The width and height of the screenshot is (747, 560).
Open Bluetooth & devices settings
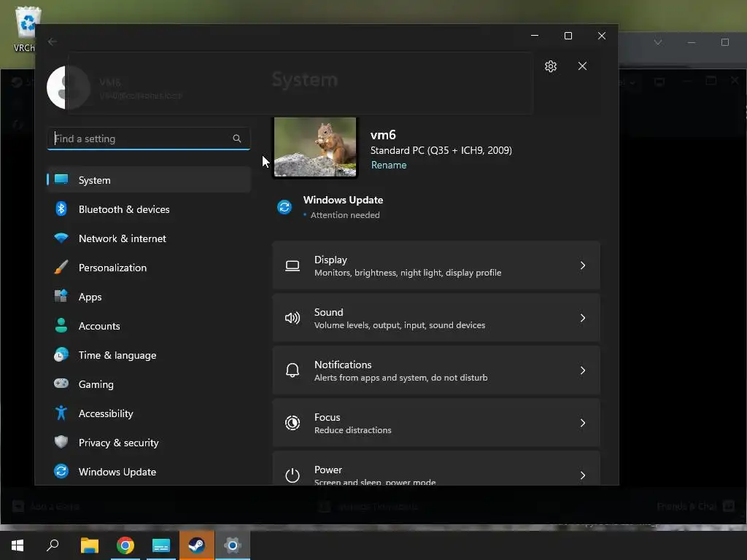(149, 209)
